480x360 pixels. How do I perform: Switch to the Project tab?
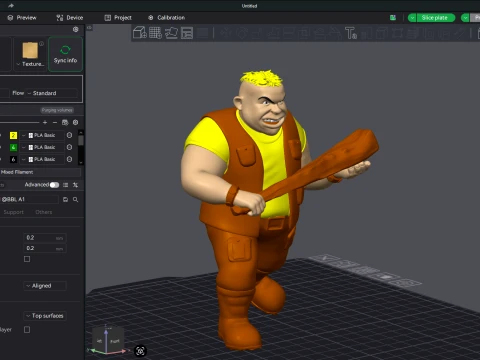coord(118,18)
